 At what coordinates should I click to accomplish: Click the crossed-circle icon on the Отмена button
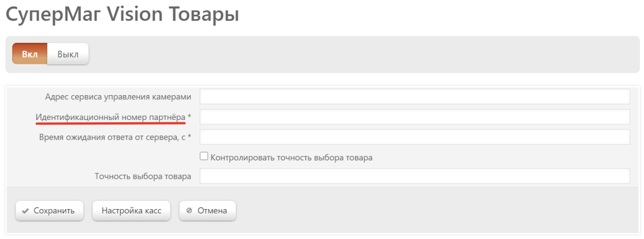point(189,211)
